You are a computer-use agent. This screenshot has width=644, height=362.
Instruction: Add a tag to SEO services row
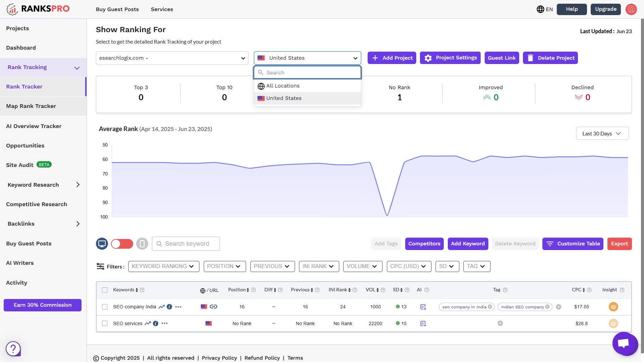500,323
